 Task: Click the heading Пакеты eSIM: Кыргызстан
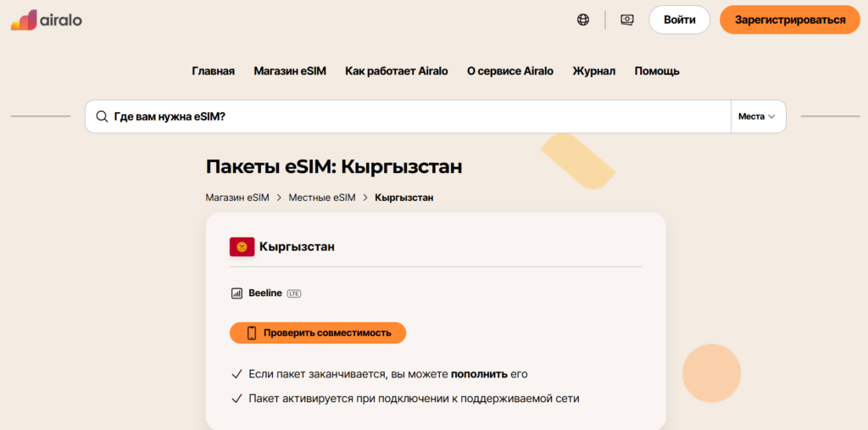pyautogui.click(x=334, y=167)
